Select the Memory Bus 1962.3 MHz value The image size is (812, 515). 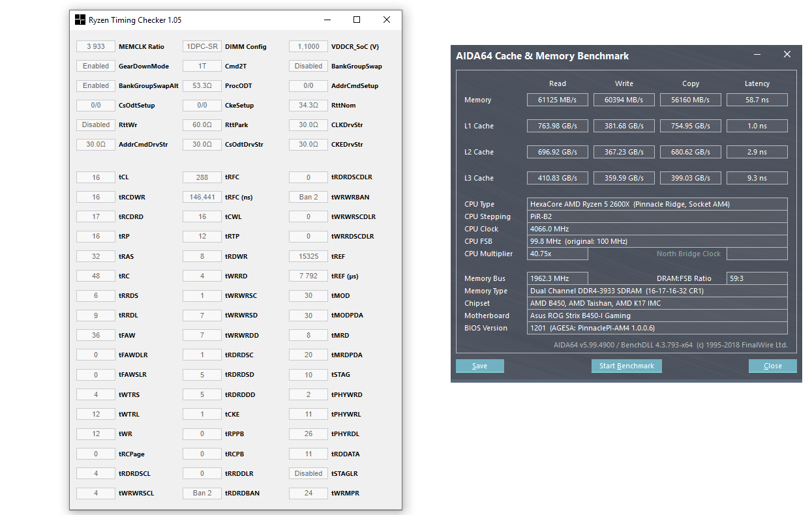pyautogui.click(x=558, y=278)
